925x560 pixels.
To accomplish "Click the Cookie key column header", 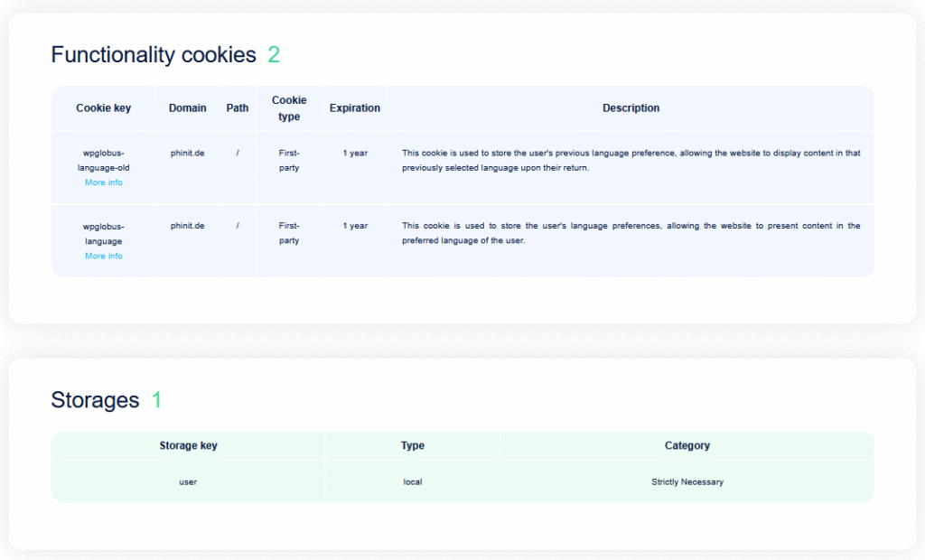I will pyautogui.click(x=103, y=108).
